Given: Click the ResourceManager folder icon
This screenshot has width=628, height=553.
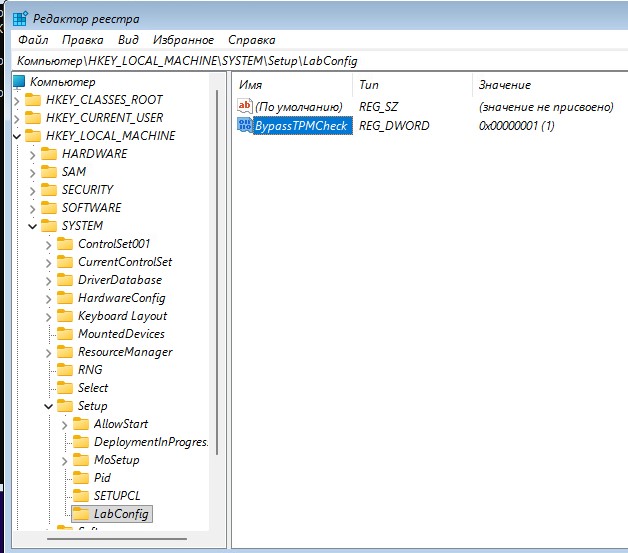Looking at the screenshot, I should coord(65,352).
